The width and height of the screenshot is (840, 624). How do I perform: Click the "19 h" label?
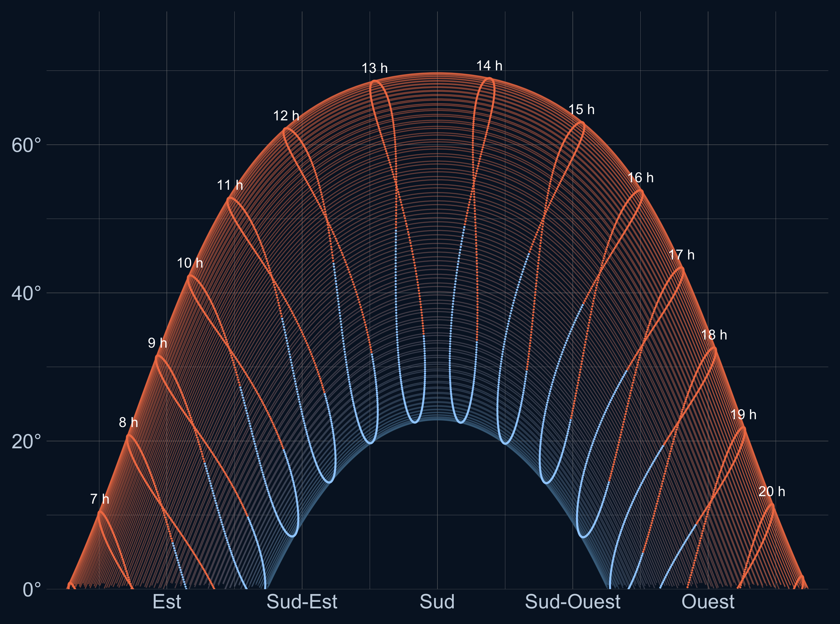coord(743,415)
